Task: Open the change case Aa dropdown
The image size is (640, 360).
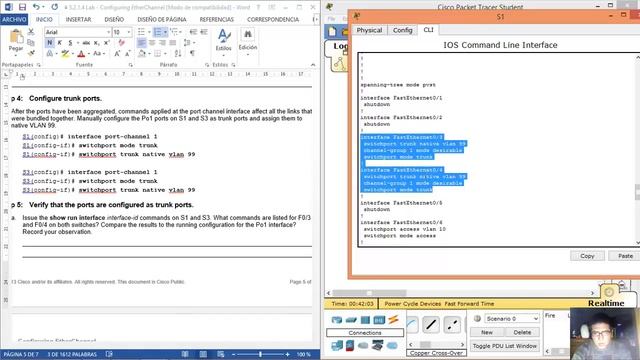Action: (x=99, y=53)
